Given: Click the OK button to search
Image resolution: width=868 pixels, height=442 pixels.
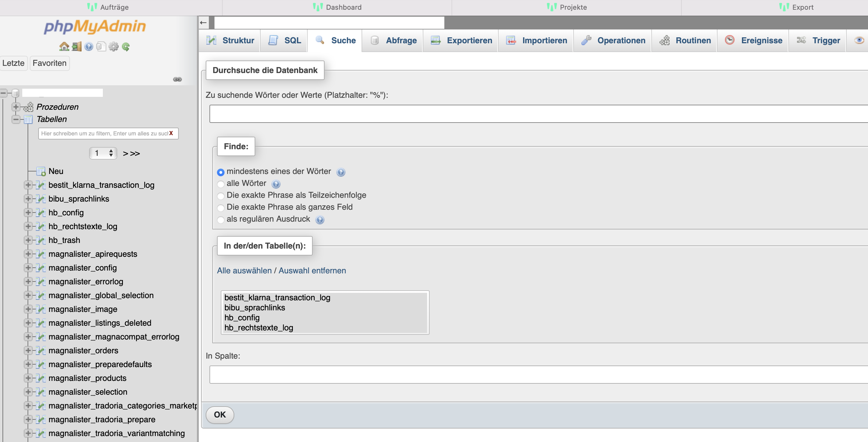Looking at the screenshot, I should point(220,415).
